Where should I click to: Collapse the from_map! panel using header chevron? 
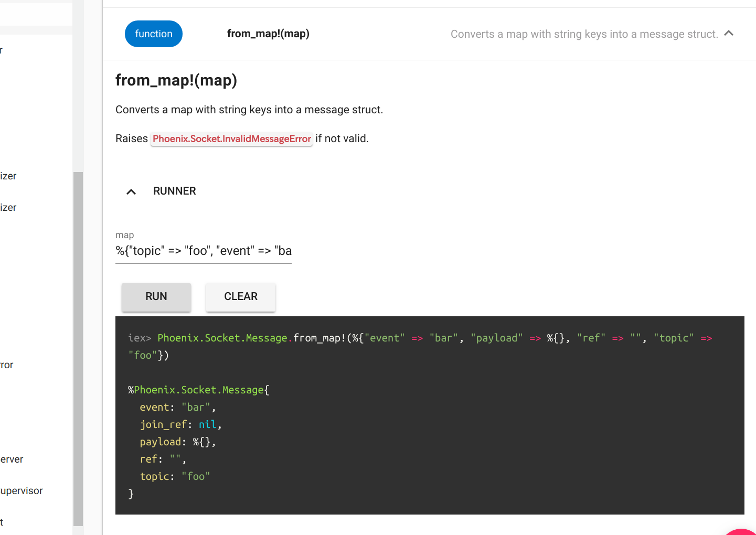pyautogui.click(x=728, y=34)
